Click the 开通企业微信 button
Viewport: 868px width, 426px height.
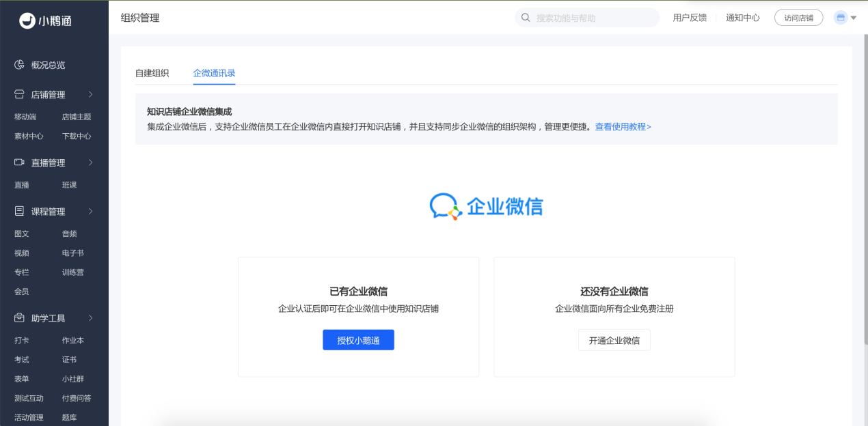point(614,340)
